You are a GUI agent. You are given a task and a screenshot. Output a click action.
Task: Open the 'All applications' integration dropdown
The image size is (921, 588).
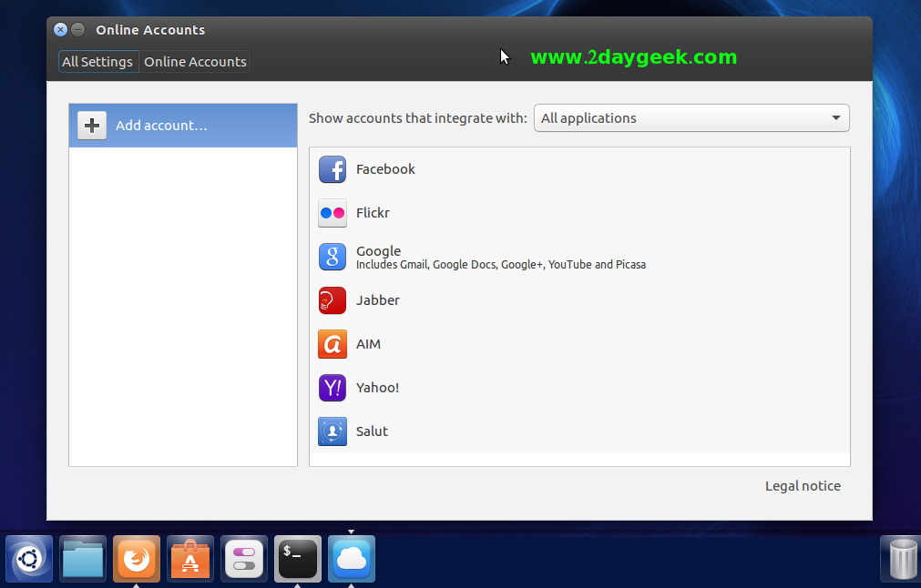coord(691,118)
